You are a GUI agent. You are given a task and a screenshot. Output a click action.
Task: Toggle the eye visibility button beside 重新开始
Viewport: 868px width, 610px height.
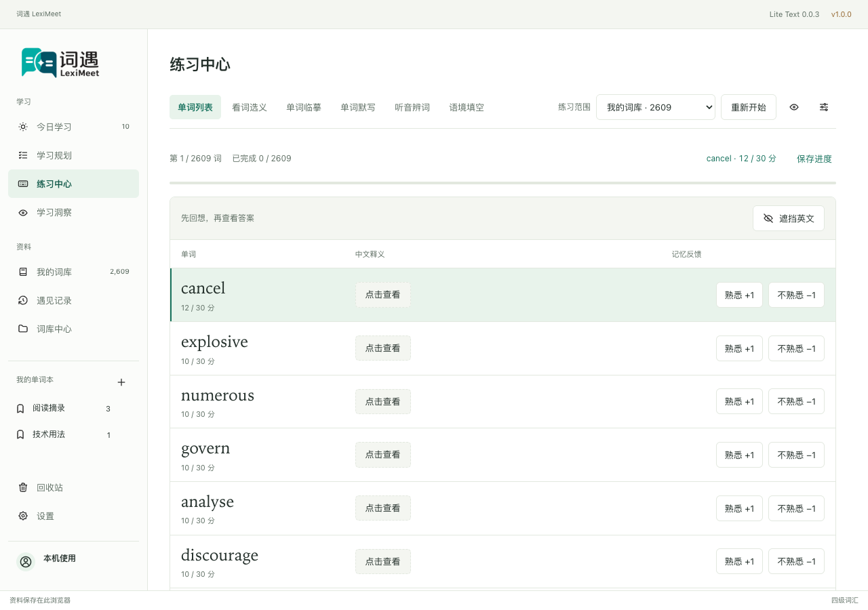point(794,107)
